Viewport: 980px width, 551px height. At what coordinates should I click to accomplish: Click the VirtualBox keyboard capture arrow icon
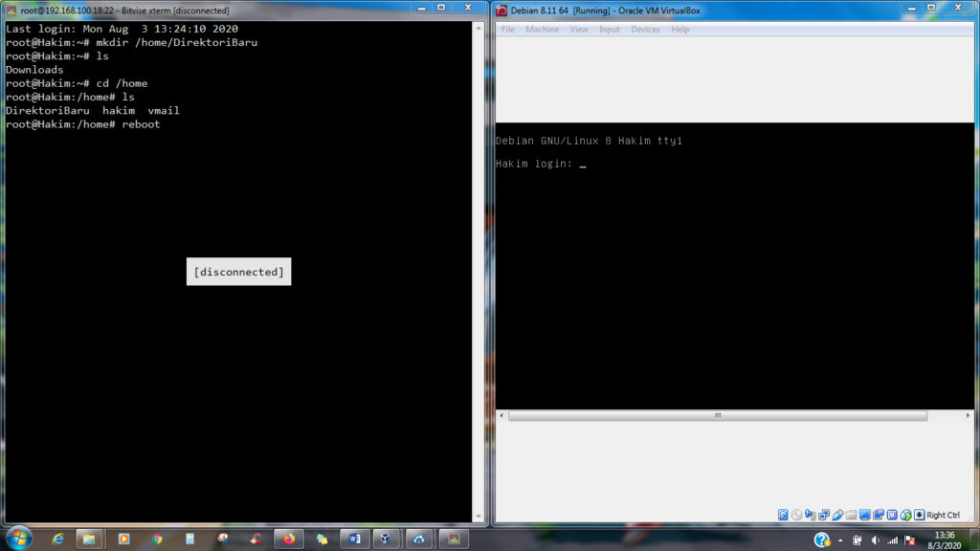pos(920,515)
